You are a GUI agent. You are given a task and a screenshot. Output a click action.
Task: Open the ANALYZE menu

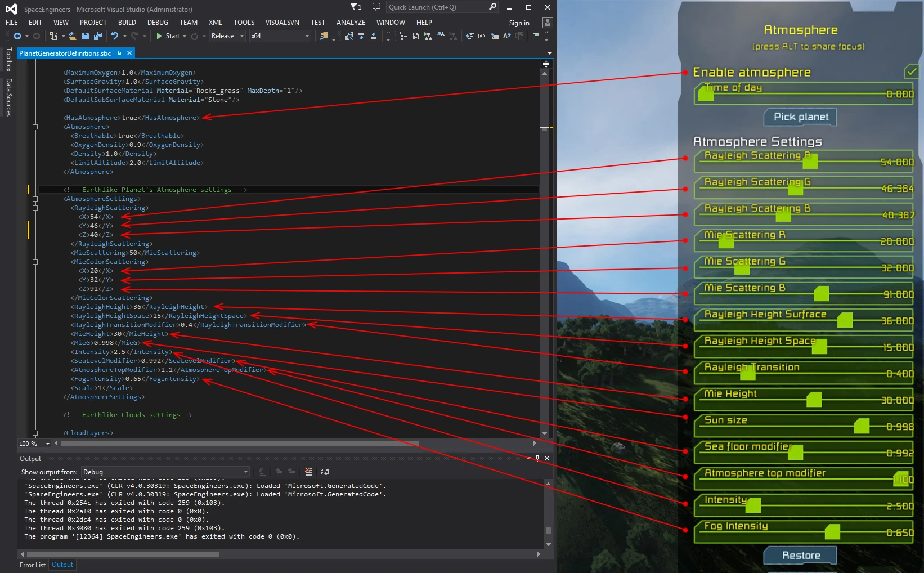351,23
